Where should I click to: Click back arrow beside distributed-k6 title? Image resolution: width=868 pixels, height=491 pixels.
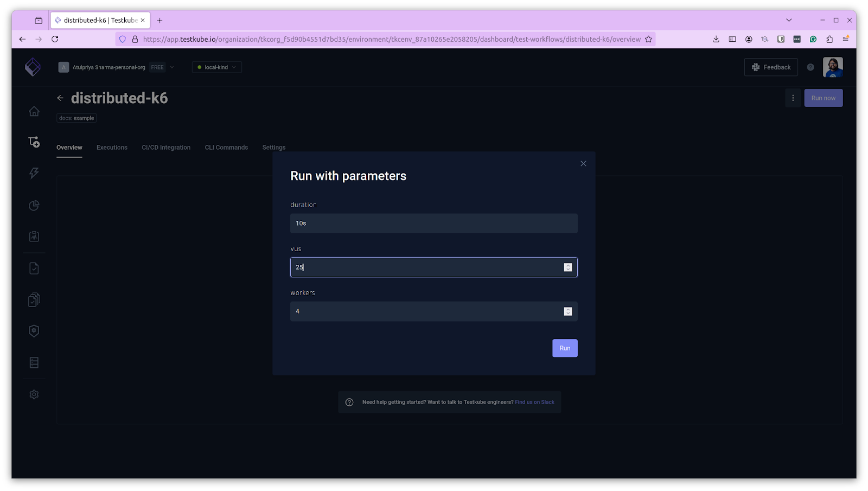tap(60, 98)
